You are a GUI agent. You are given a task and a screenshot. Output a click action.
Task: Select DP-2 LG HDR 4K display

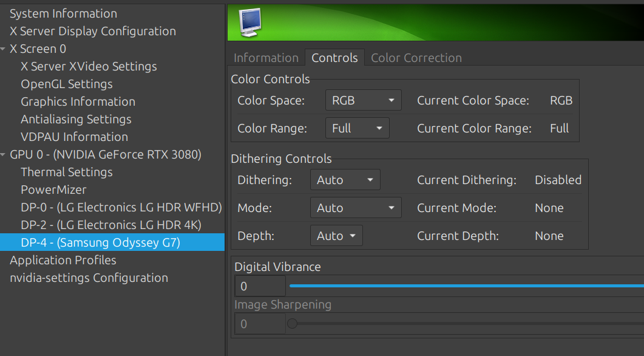(111, 225)
